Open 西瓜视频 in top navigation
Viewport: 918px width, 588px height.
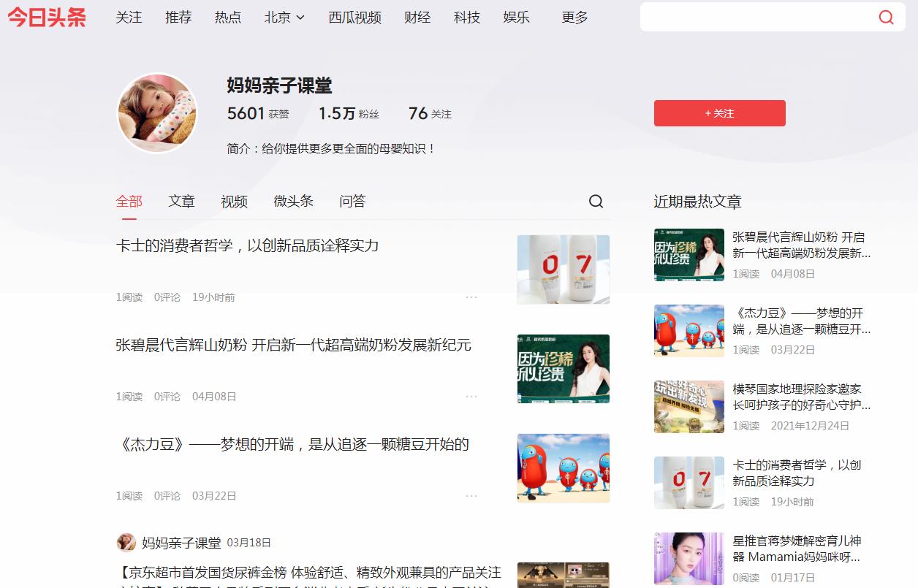354,18
